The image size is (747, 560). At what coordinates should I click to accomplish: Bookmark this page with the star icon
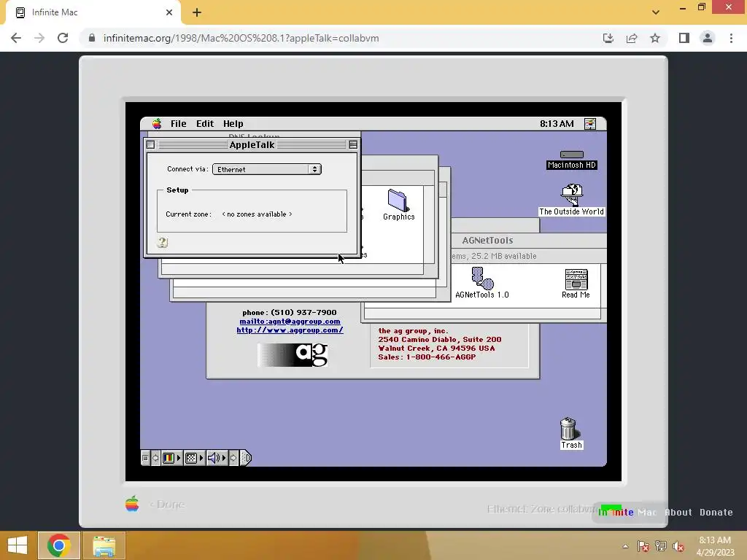pyautogui.click(x=655, y=38)
